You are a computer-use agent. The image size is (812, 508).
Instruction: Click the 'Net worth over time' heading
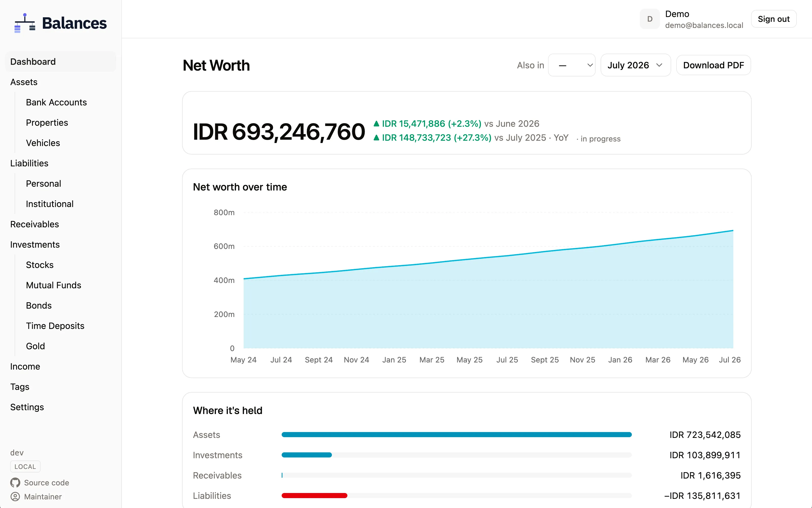240,187
